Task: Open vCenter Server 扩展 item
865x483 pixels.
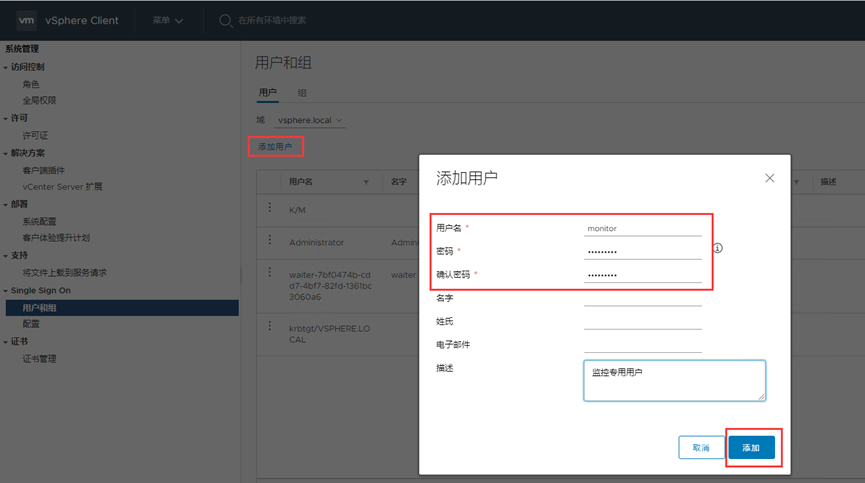Action: tap(62, 186)
